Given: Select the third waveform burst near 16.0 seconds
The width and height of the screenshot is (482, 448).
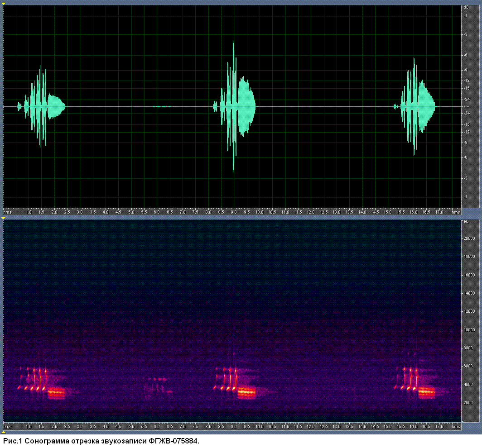Looking at the screenshot, I should click(415, 106).
